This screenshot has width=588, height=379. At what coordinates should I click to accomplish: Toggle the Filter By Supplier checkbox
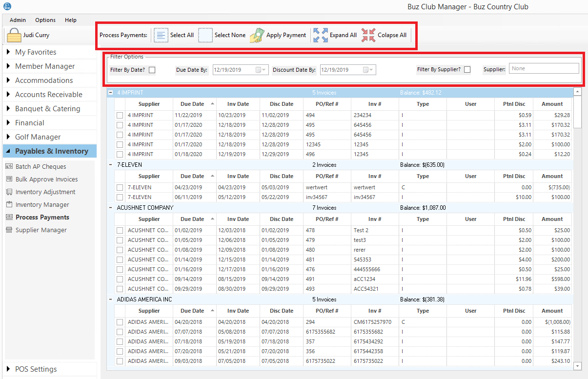(467, 70)
